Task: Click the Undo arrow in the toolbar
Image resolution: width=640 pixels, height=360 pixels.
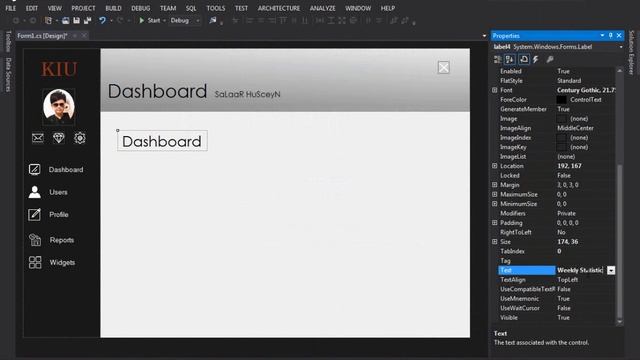Action: pos(102,20)
